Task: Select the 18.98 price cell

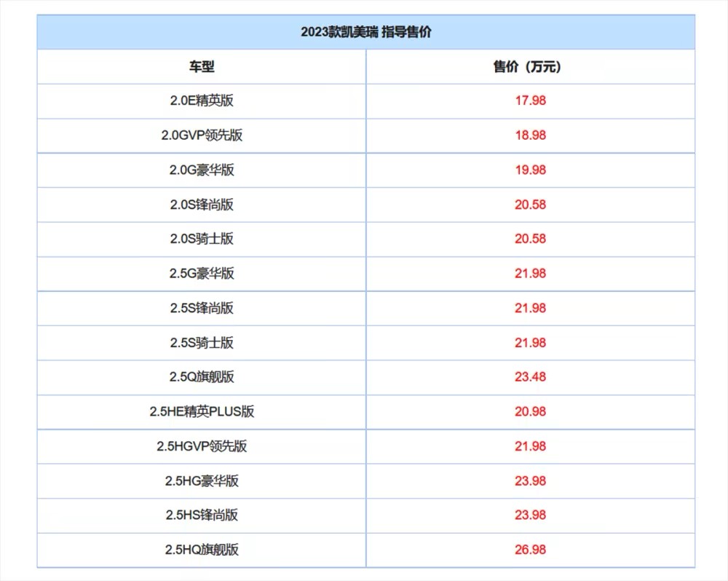Action: [x=530, y=135]
